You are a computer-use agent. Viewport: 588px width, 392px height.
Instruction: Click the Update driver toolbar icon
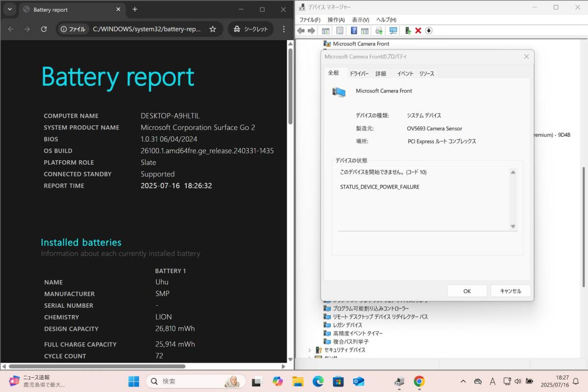pos(379,30)
